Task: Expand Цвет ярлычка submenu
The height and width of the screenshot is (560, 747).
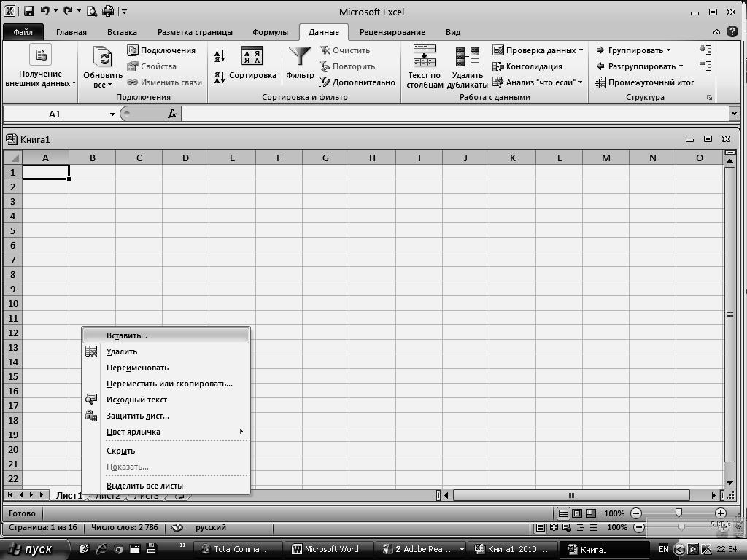Action: pyautogui.click(x=166, y=432)
